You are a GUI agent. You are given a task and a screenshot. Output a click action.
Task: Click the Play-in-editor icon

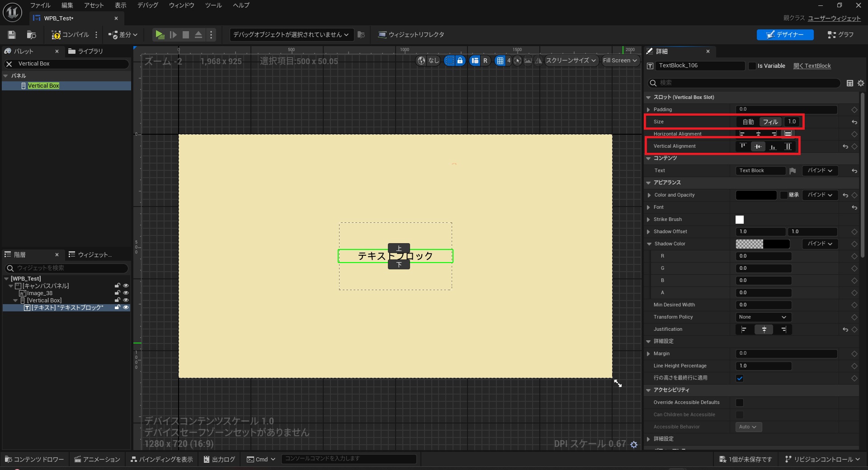[160, 35]
